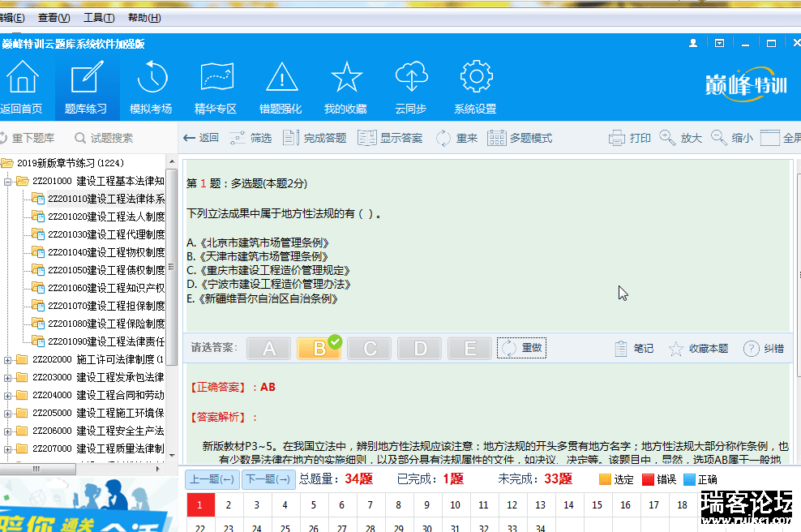Viewport: 801px width, 532px height.
Task: Open 题库练习 practice icon
Action: pyautogui.click(x=87, y=77)
